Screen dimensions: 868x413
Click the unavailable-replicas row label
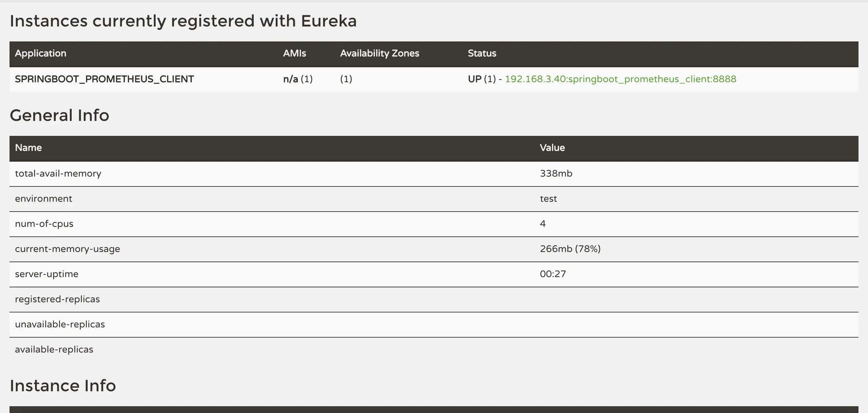click(60, 324)
